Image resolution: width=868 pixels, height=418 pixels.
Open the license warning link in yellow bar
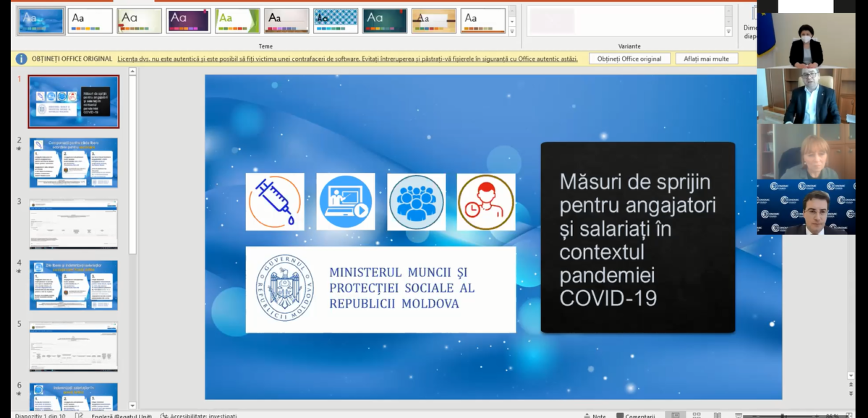pyautogui.click(x=347, y=59)
